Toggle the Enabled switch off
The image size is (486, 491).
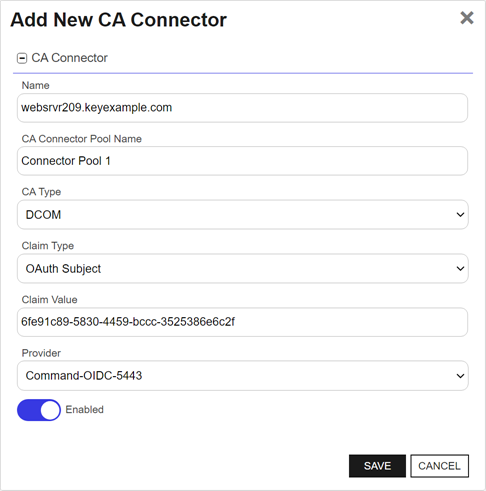pyautogui.click(x=39, y=410)
